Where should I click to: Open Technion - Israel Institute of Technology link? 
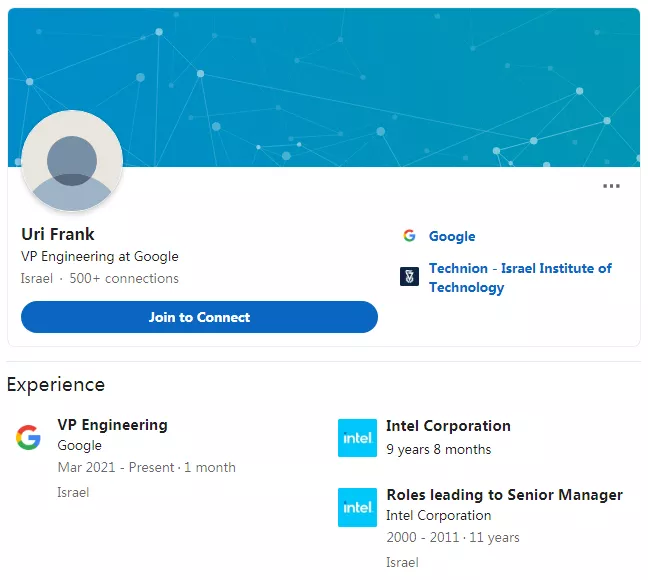pos(520,277)
